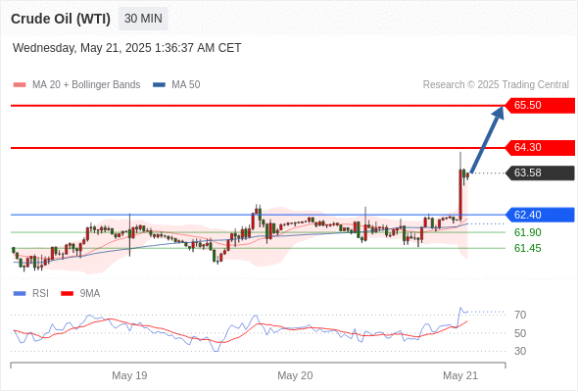
Task: Click the blue 62.40 pivot price tag
Action: 540,215
